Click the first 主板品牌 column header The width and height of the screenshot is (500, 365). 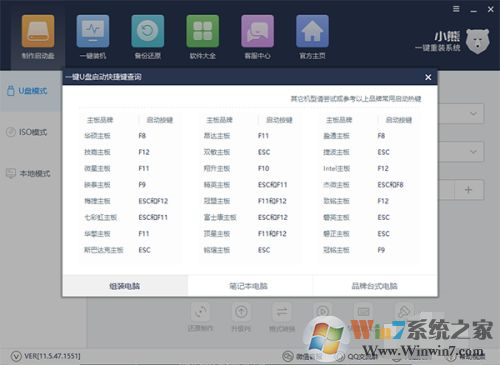click(100, 120)
